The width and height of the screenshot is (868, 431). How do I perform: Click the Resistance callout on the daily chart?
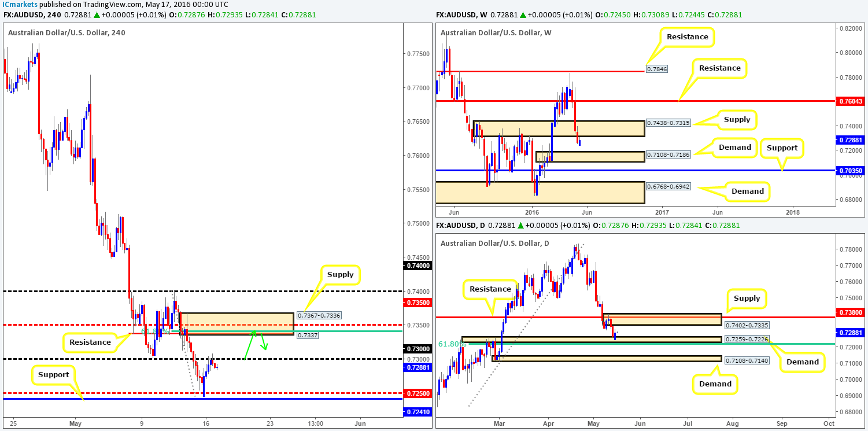pos(490,289)
